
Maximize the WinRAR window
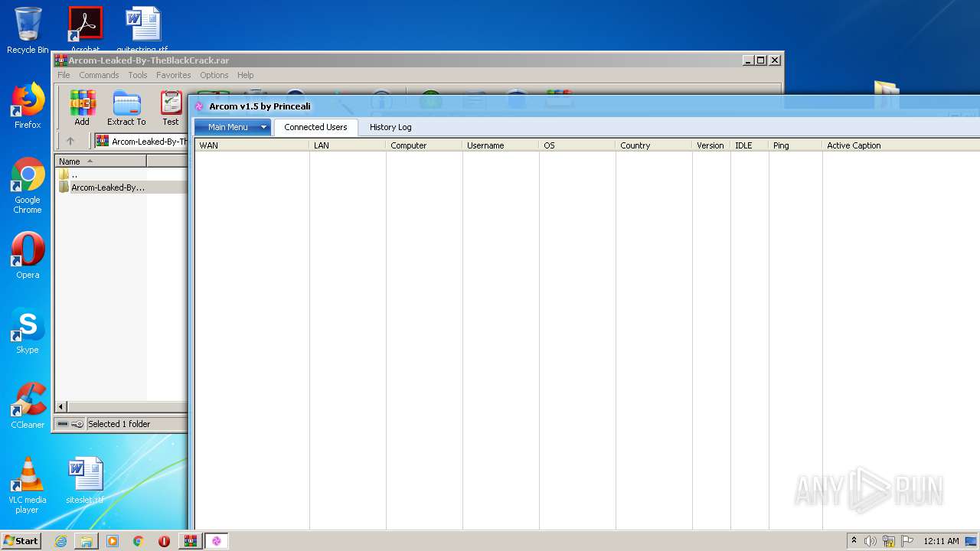(x=761, y=60)
